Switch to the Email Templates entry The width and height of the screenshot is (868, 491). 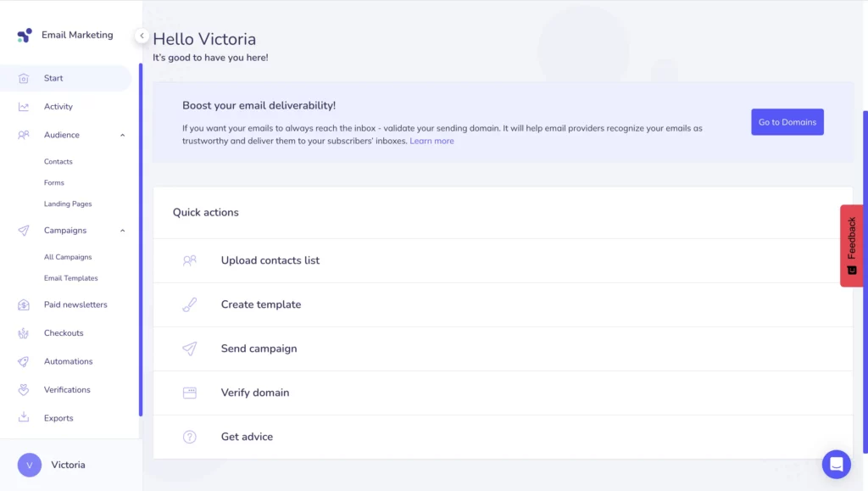tap(71, 277)
